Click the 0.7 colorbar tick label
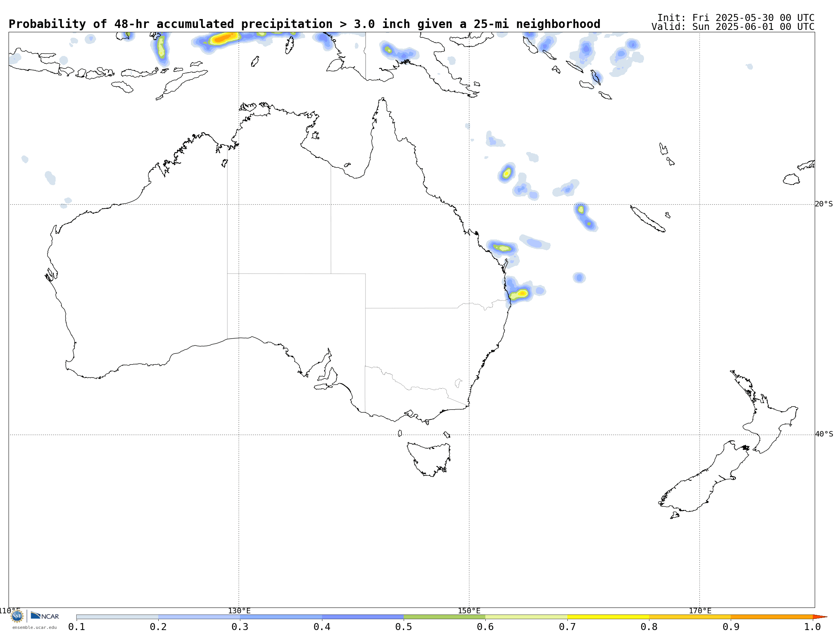The image size is (840, 632). [567, 627]
